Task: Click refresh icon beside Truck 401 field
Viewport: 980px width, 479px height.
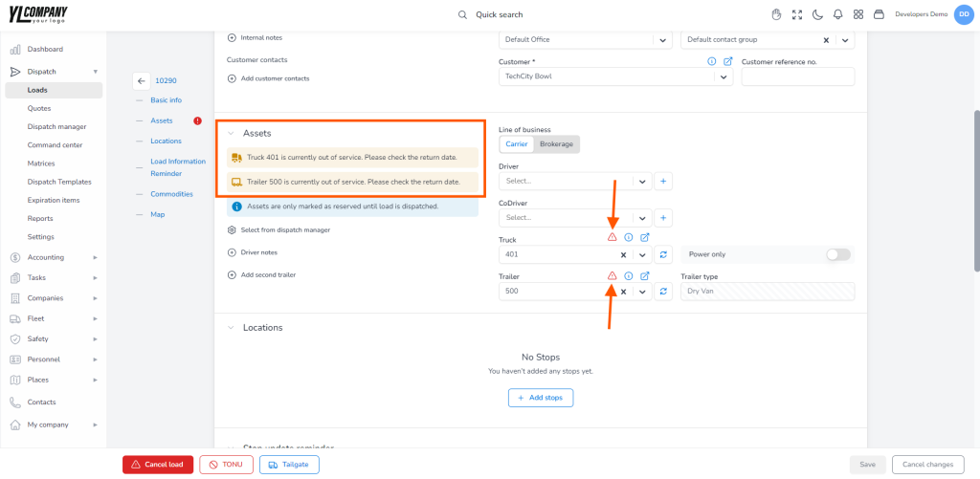Action: point(663,255)
